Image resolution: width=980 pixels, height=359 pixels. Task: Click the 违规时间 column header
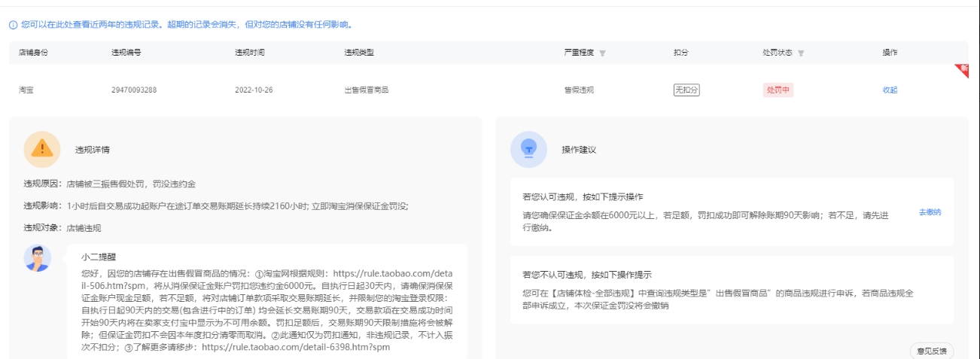pyautogui.click(x=249, y=53)
